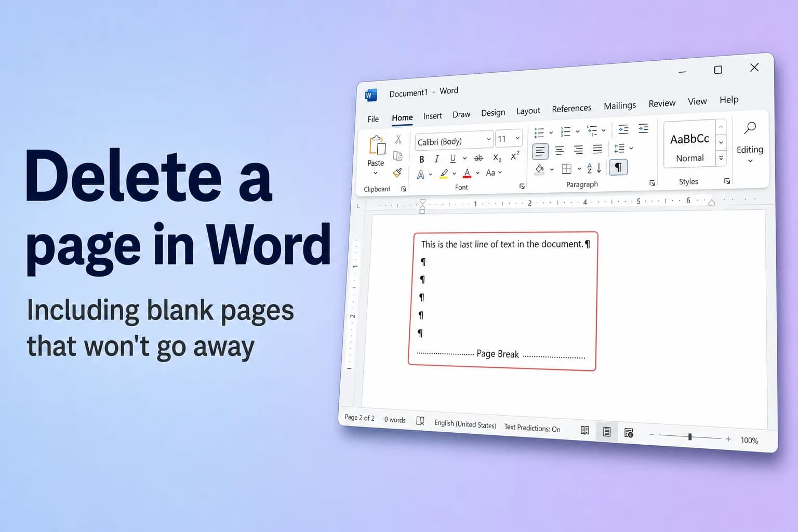This screenshot has width=798, height=532.
Task: Toggle Underline formatting
Action: (453, 158)
